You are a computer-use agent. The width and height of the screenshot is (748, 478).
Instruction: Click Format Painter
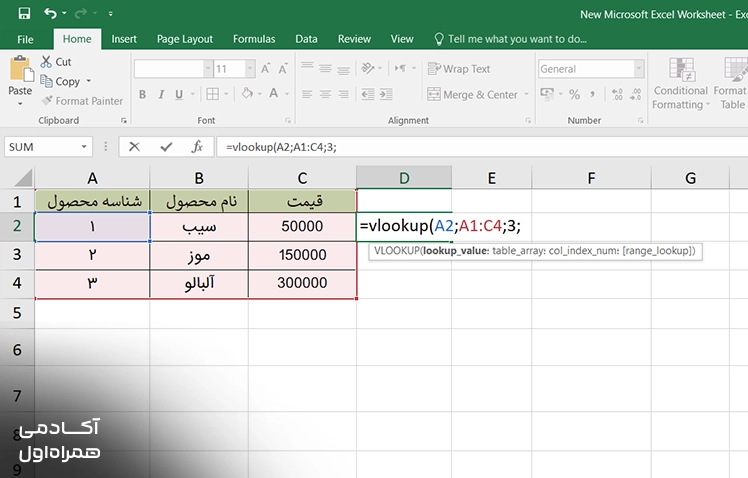pyautogui.click(x=82, y=101)
